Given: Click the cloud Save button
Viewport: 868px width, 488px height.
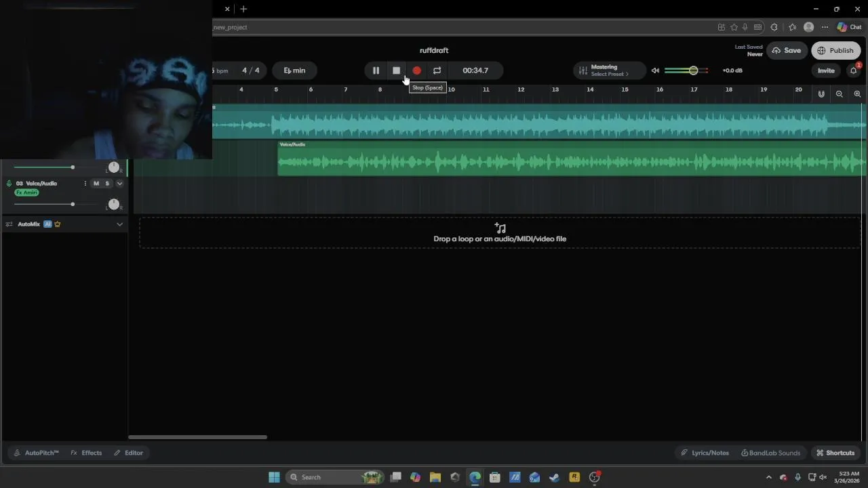Looking at the screenshot, I should point(786,51).
